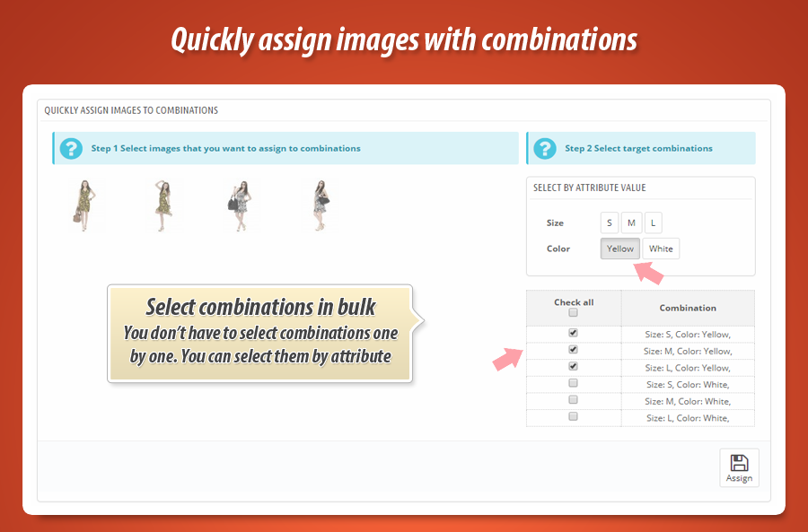Select the fourth dress image thumbnail
This screenshot has height=532, width=808.
(321, 205)
